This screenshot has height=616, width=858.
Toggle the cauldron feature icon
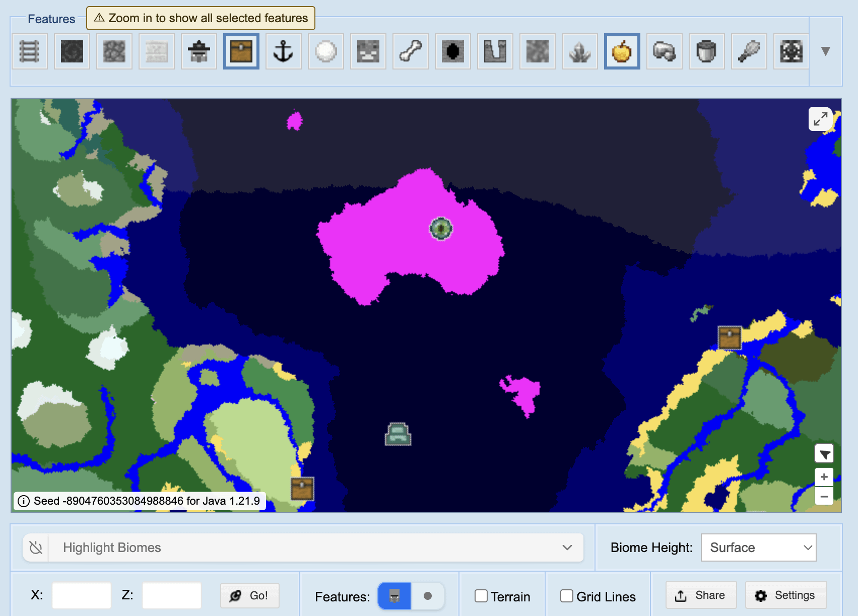[706, 51]
